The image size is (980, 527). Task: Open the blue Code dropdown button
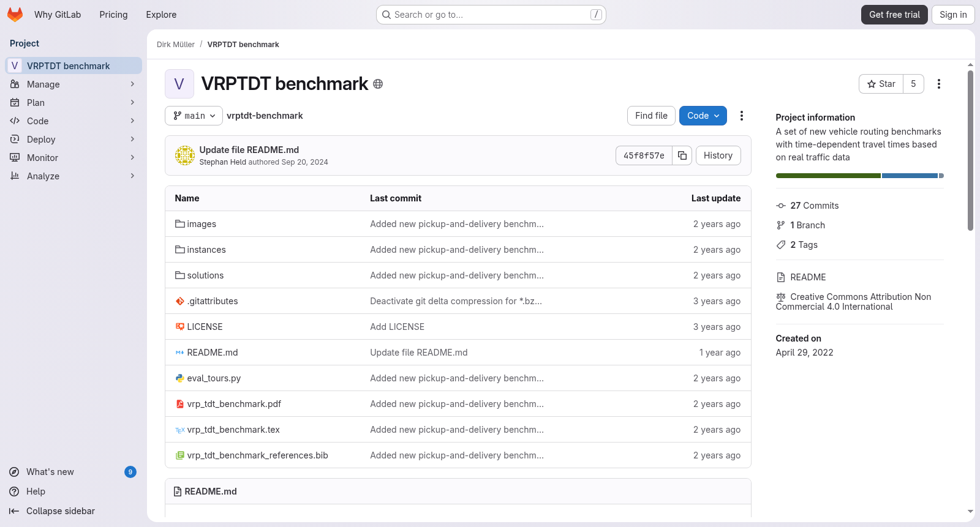[703, 116]
